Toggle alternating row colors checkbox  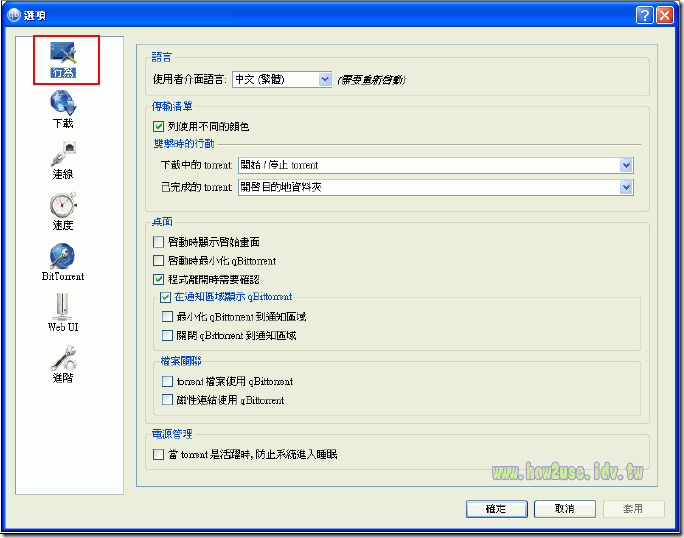158,127
